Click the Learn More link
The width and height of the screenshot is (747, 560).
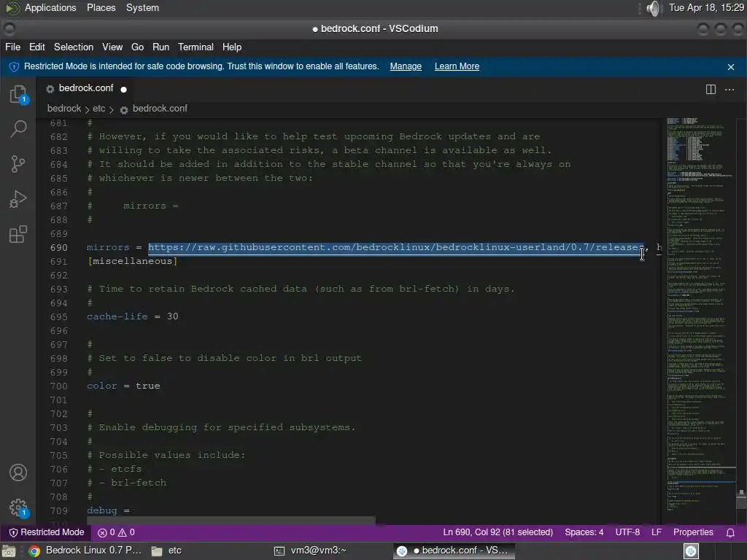tap(457, 66)
